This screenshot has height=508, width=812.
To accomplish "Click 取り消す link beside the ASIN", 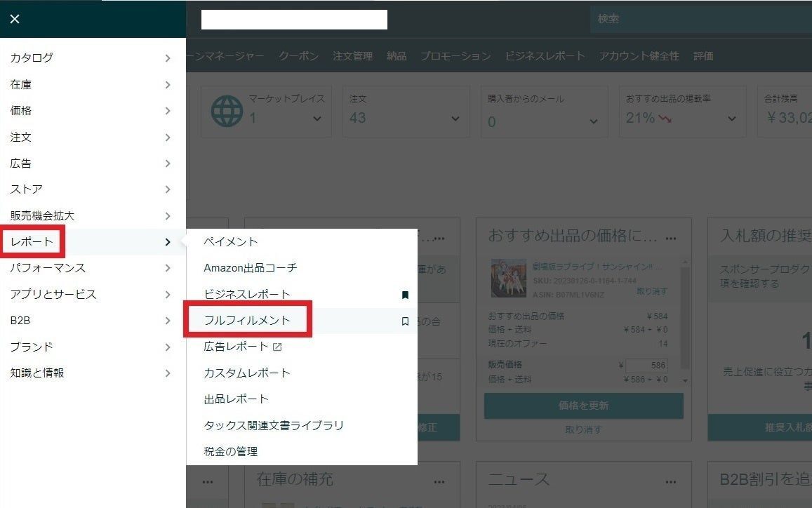I will [x=652, y=291].
